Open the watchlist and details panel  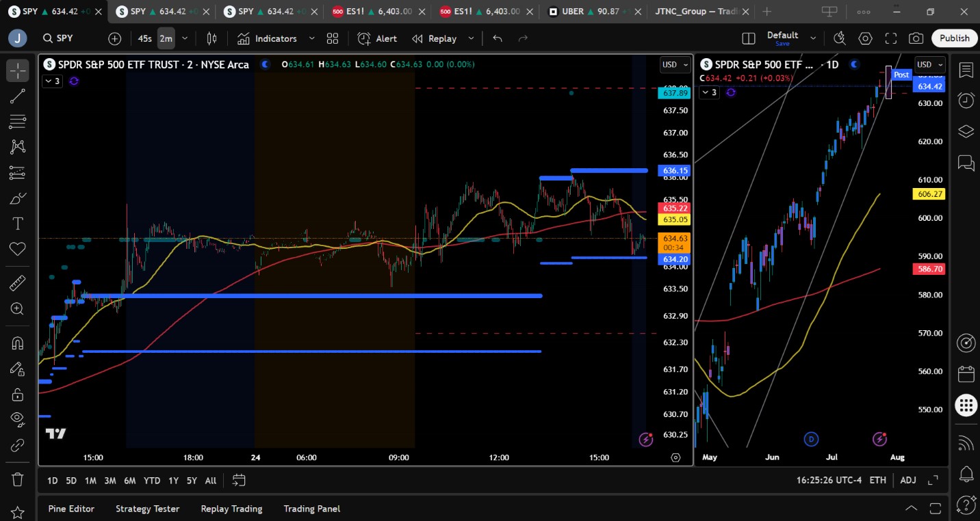point(966,70)
